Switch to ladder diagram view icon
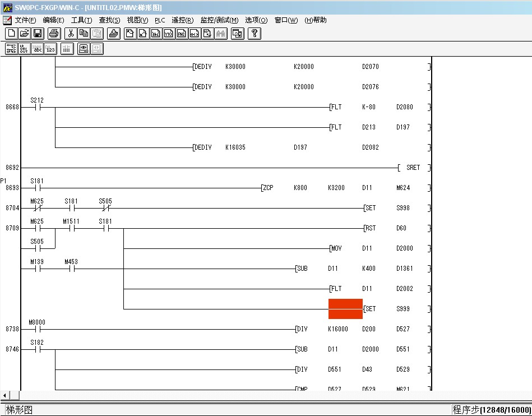The height and width of the screenshot is (416, 532). click(x=11, y=49)
